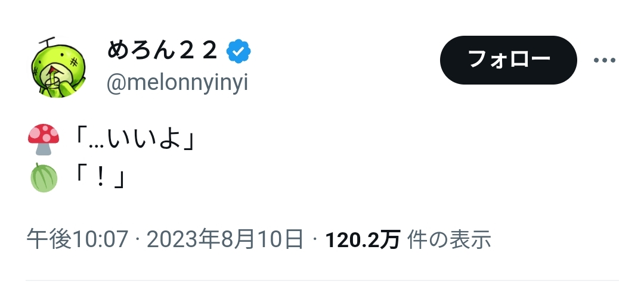The image size is (644, 290).
Task: Open the 午後10:07 timestamp link
Action: point(77,239)
